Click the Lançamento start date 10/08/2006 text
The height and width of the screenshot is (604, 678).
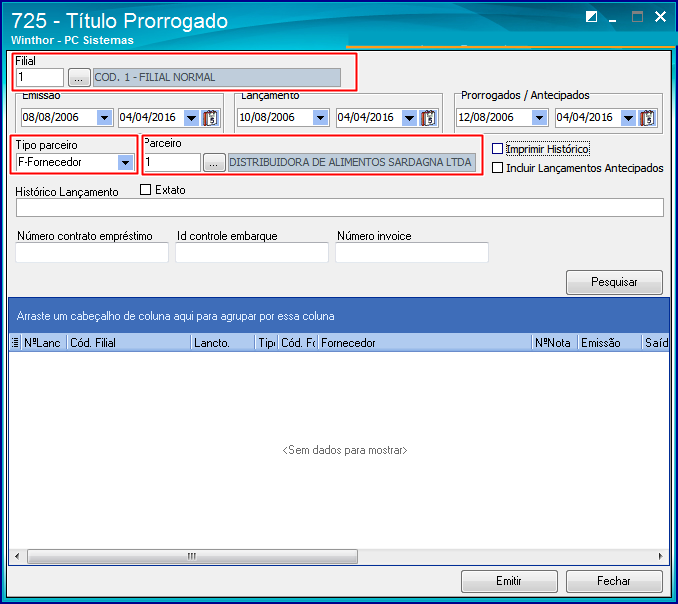[x=267, y=118]
